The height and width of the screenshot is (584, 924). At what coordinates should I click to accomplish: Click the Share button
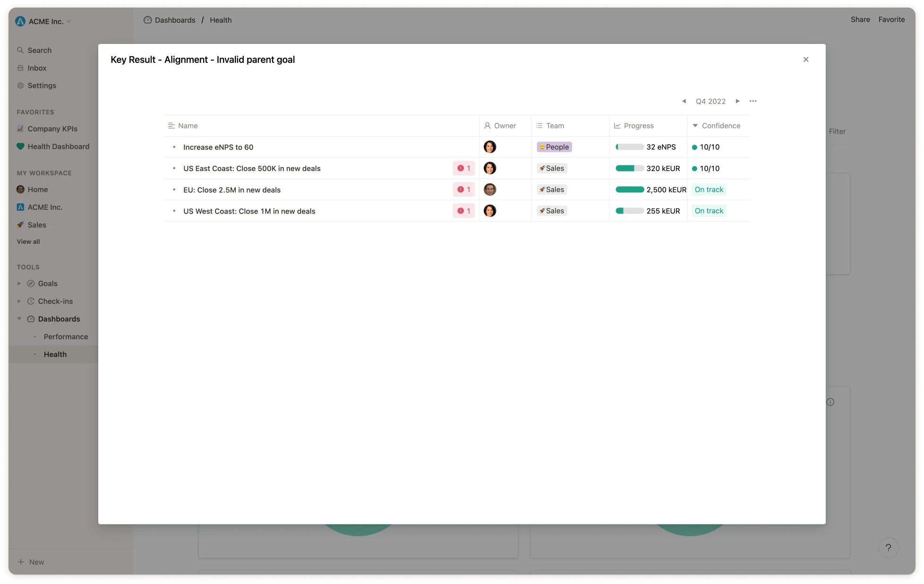(860, 19)
